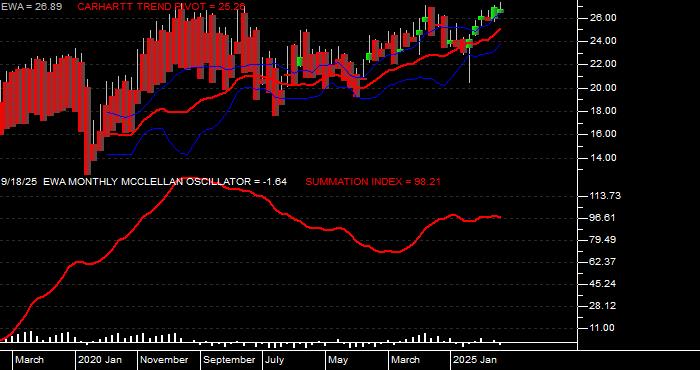Select the CARHARTT TREND PIVOT = 25.26 label
The image size is (700, 370).
[161, 7]
